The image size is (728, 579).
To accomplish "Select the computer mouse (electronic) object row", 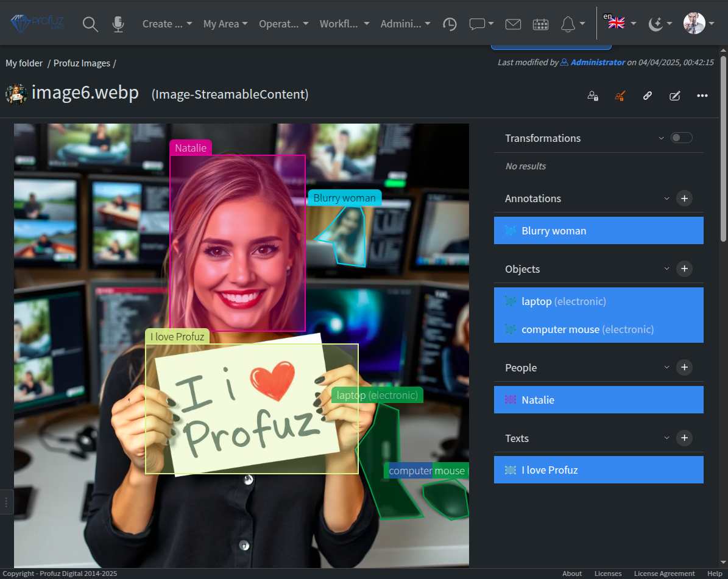I will 598,329.
